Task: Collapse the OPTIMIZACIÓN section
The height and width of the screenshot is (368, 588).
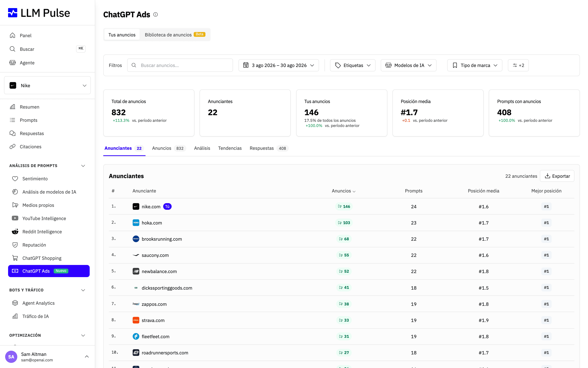Action: [83, 335]
